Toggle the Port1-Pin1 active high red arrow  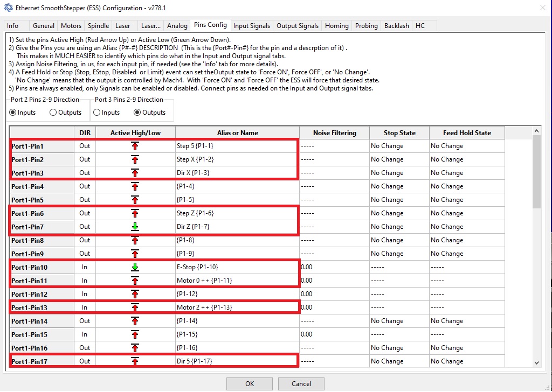(x=135, y=146)
